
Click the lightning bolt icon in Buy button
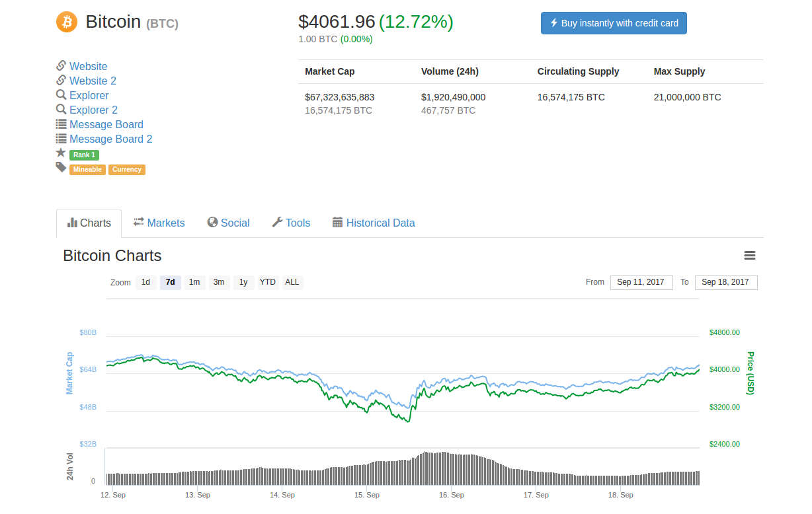point(554,23)
